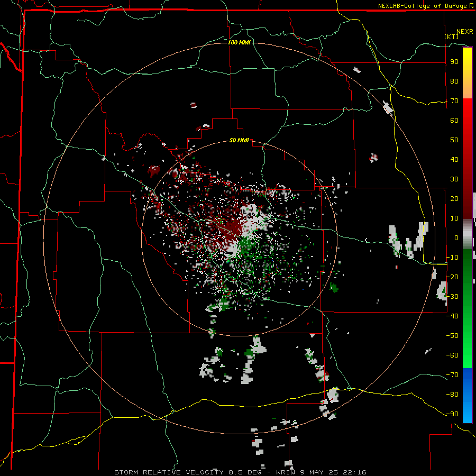Click the 30 value on the velocity scale

tap(454, 179)
